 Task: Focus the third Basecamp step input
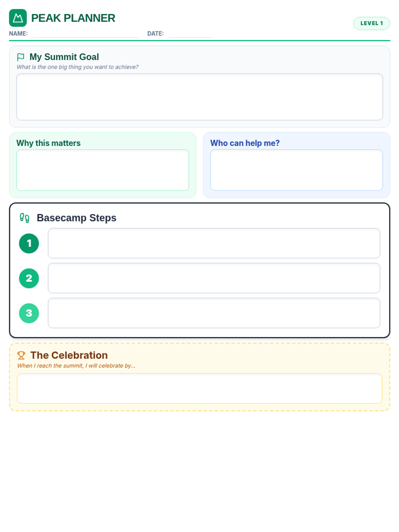tap(214, 313)
